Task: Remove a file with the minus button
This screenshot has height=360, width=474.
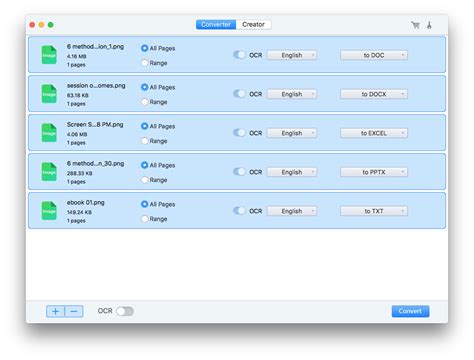Action: (x=74, y=311)
